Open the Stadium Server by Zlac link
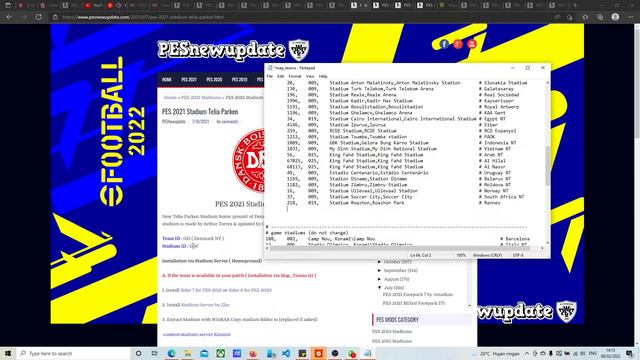The height and width of the screenshot is (360, 640). 205,305
